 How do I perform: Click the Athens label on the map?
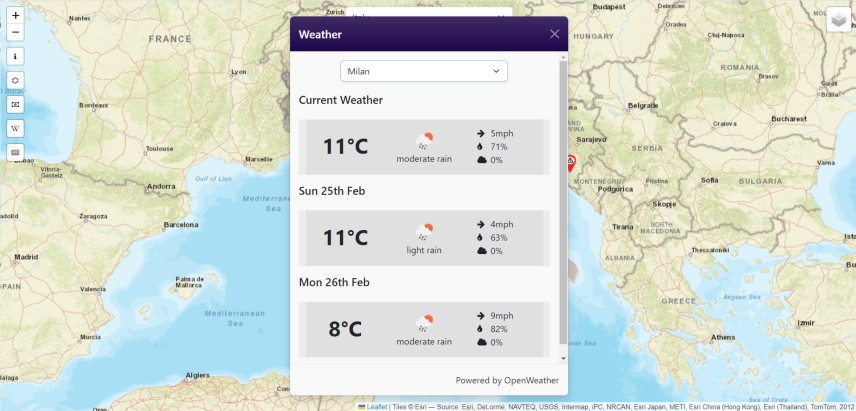723,337
